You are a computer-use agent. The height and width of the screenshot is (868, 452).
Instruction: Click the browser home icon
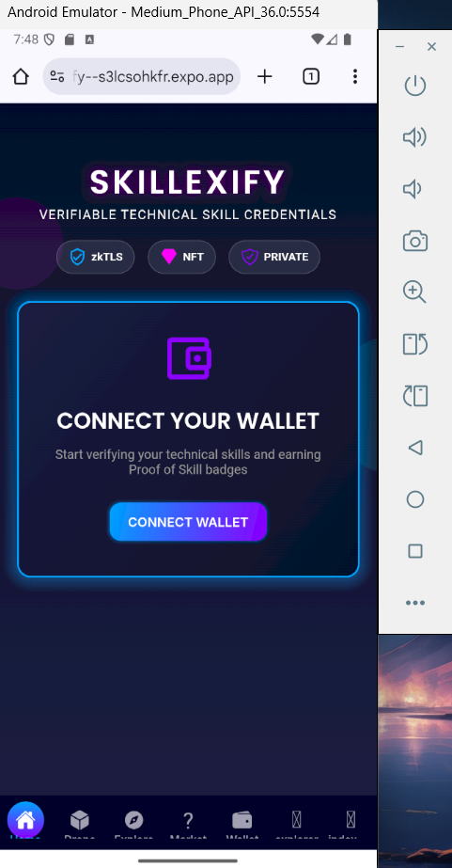click(21, 76)
